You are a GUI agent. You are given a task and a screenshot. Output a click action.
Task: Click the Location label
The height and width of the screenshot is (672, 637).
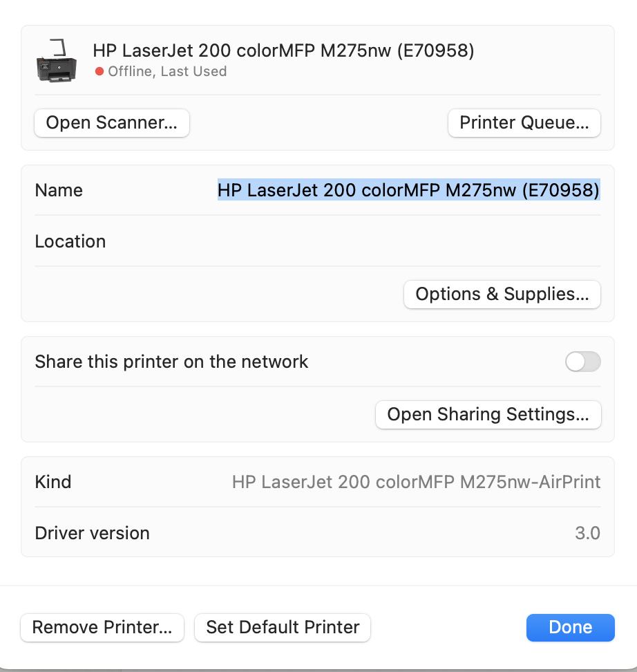click(x=70, y=241)
